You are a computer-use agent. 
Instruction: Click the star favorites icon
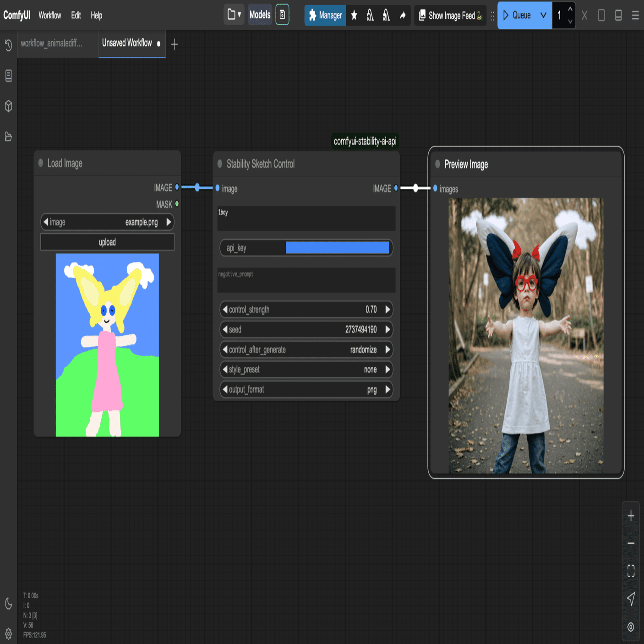tap(354, 16)
